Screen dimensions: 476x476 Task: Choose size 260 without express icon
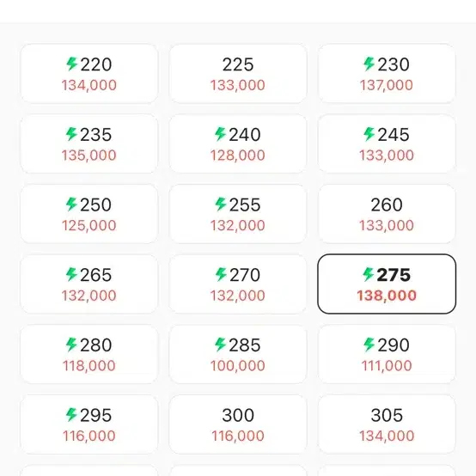coord(387,214)
